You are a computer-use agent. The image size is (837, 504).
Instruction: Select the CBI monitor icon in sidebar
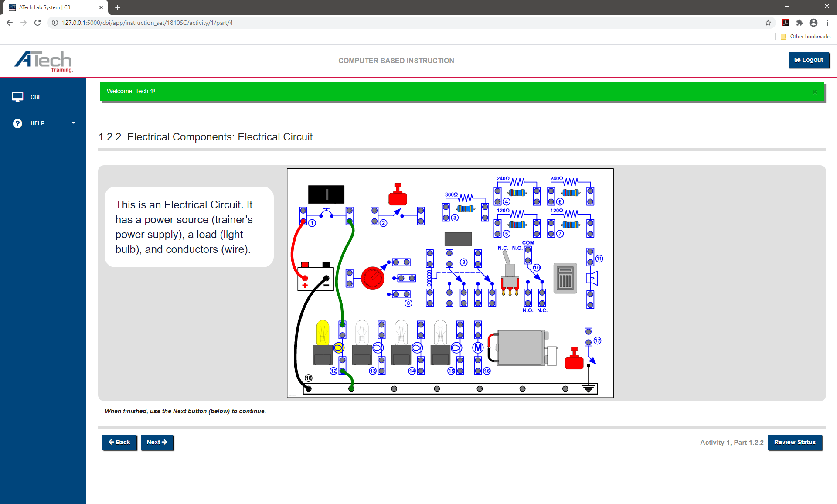(18, 97)
